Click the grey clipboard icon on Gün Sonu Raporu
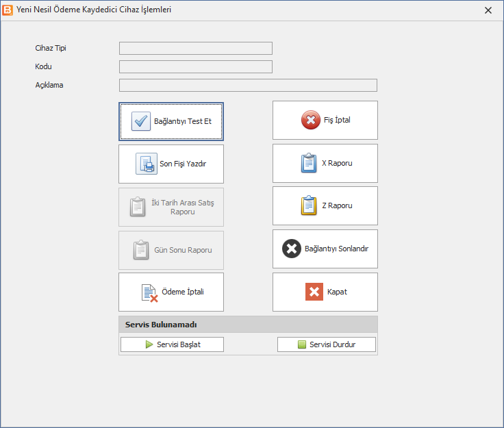This screenshot has height=428, width=504. click(x=141, y=250)
